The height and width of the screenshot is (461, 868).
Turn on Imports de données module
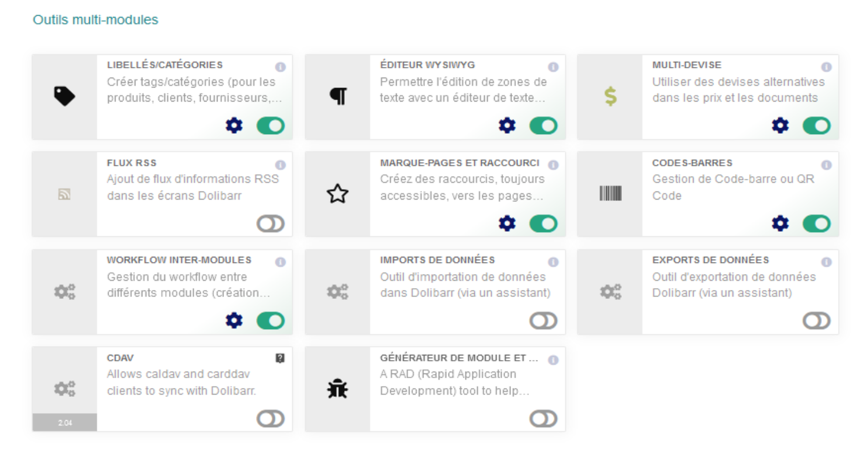(x=544, y=321)
